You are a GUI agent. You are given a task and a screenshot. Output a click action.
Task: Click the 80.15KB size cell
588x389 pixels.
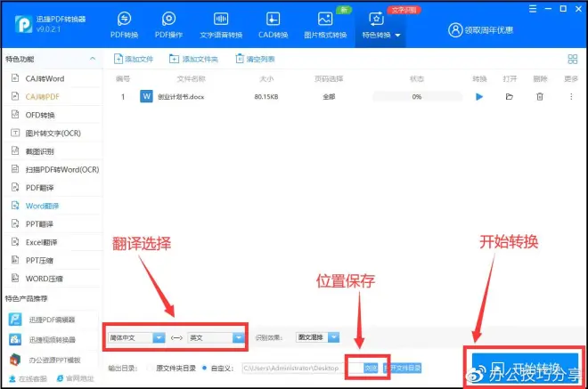pyautogui.click(x=266, y=97)
